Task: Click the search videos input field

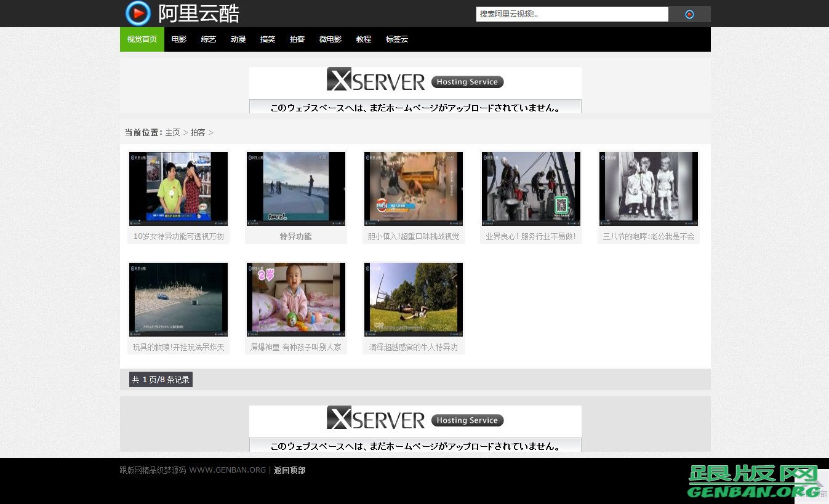Action: pos(572,14)
